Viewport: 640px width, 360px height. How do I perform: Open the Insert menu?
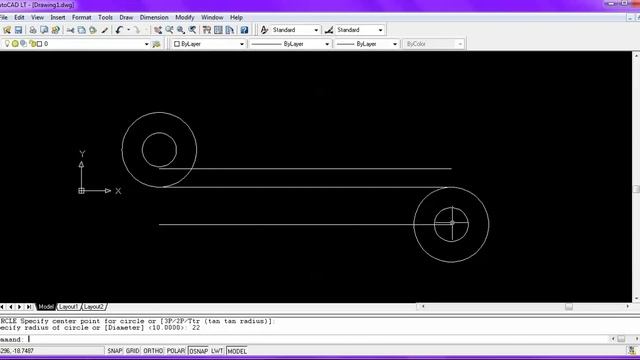click(58, 18)
